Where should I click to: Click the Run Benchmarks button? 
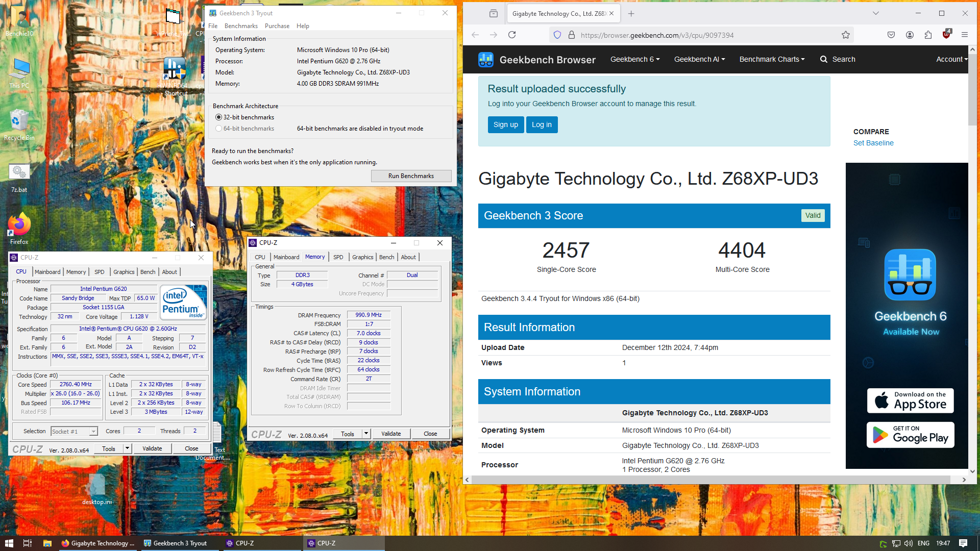pyautogui.click(x=411, y=176)
